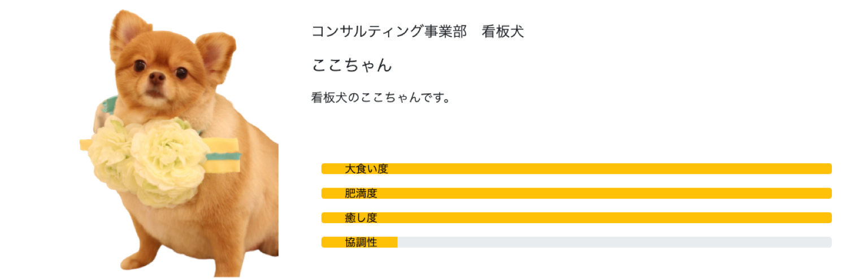
Task: Click the 癒し度 label text
Action: [361, 217]
